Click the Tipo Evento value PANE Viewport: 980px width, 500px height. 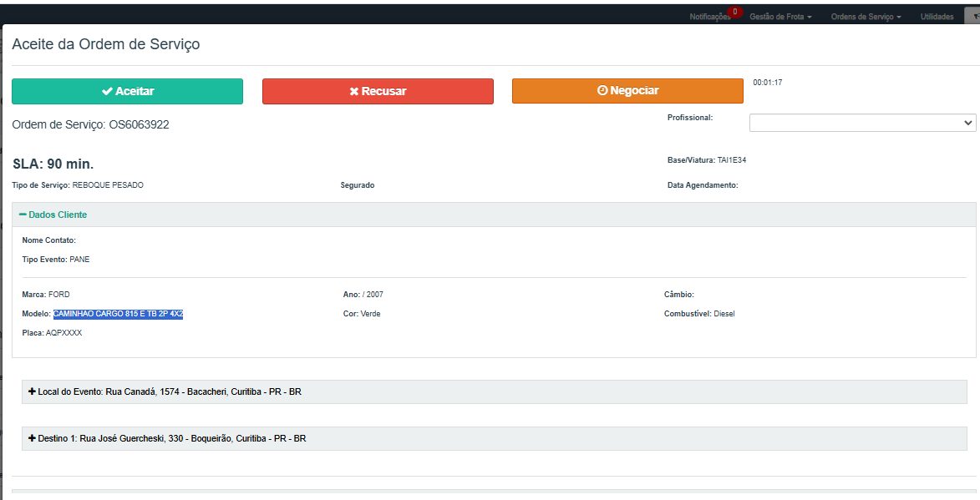point(79,260)
